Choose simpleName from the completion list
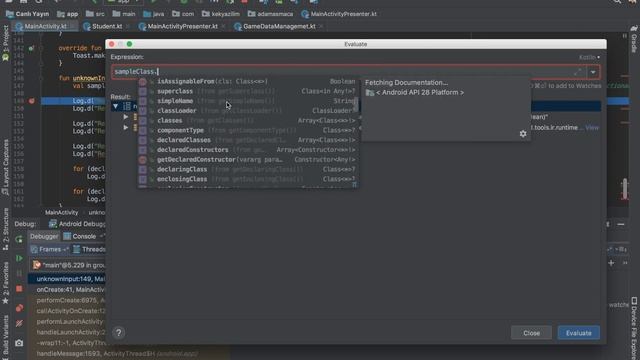The height and width of the screenshot is (360, 640). 247,101
